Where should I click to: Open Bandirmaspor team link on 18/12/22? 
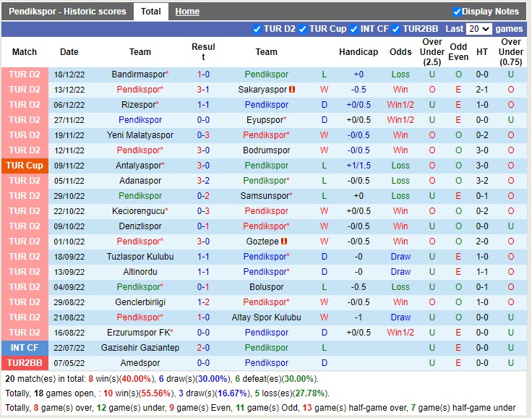tap(140, 74)
